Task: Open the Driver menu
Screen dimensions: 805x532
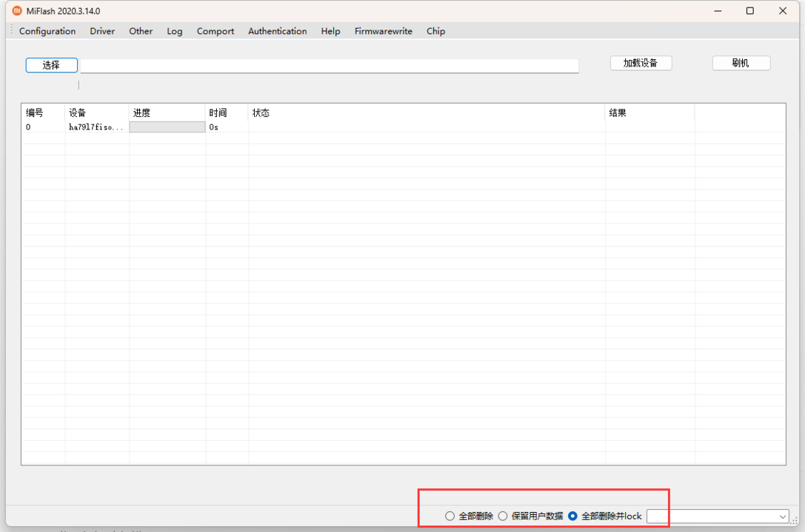Action: click(x=102, y=31)
